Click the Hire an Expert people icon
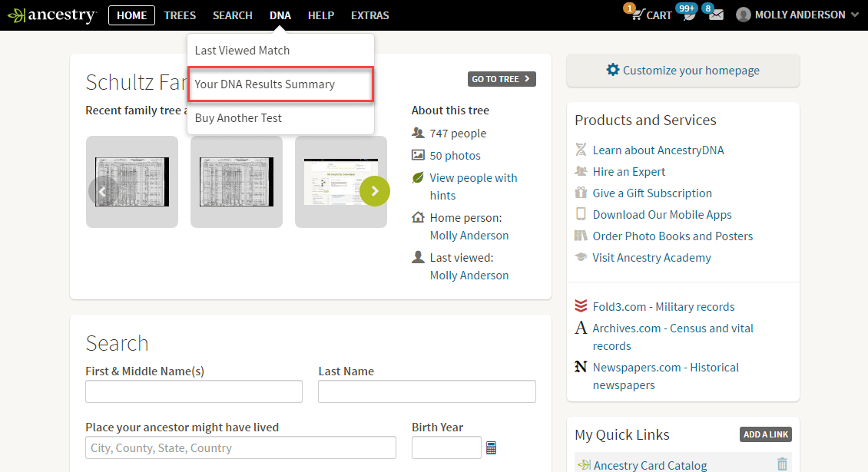Viewport: 868px width, 472px height. pos(581,171)
